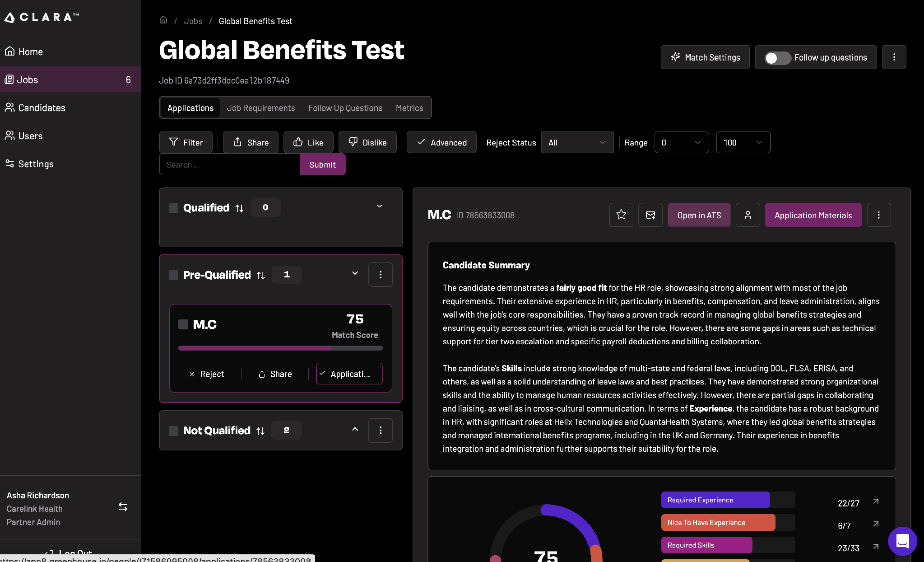Click the Dislike thumbs-down button
This screenshot has width=924, height=562.
pos(367,142)
